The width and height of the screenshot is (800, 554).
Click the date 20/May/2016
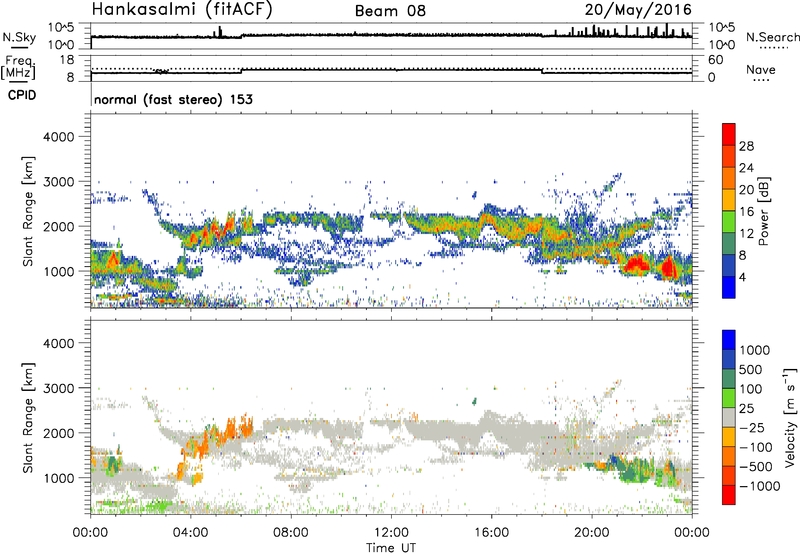click(638, 10)
